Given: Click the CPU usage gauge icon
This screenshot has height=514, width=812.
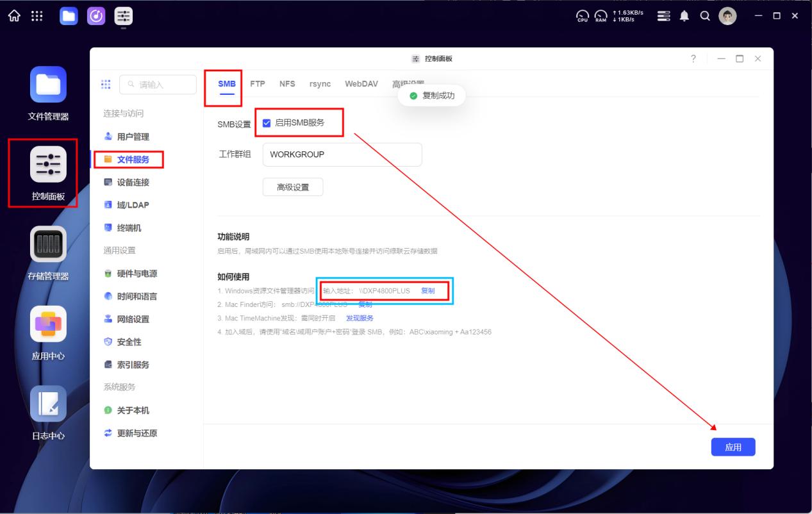Looking at the screenshot, I should click(583, 16).
